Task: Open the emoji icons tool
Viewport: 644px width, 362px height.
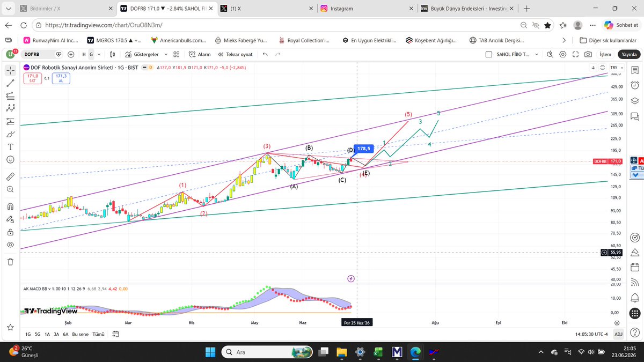Action: [10, 160]
